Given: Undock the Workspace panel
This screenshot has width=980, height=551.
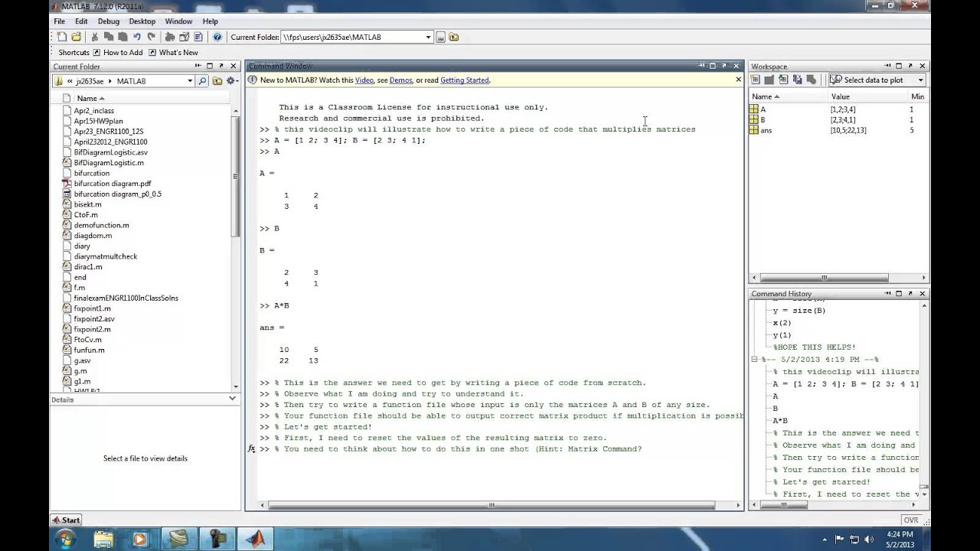Looking at the screenshot, I should (911, 66).
